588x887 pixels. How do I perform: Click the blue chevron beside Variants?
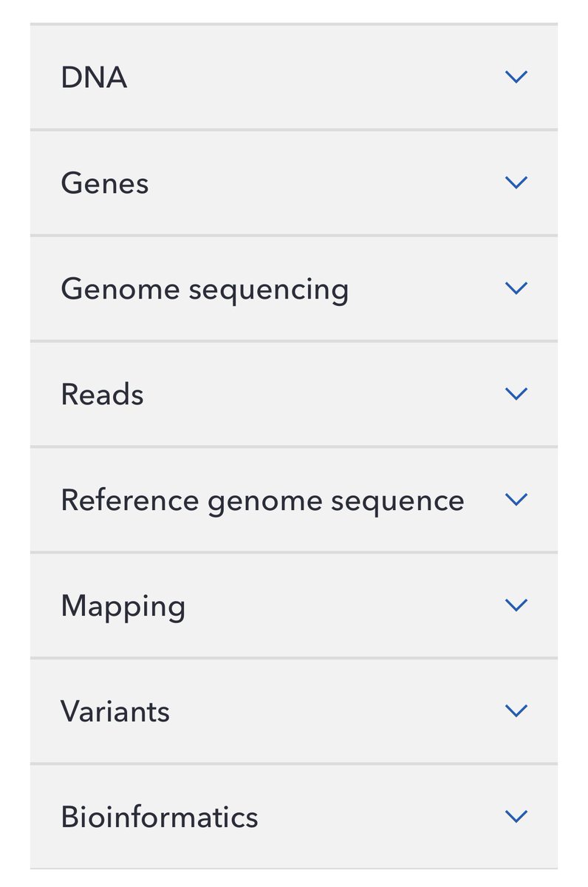click(516, 710)
